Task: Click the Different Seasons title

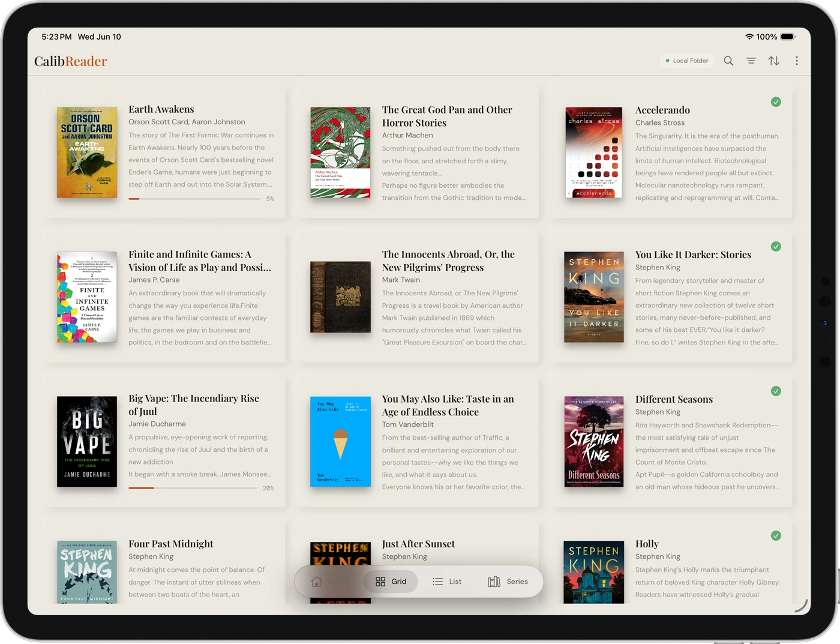Action: tap(674, 399)
